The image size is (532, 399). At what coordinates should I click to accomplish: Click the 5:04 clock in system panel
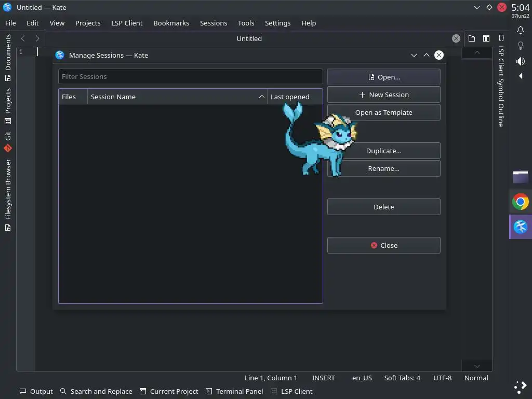(x=521, y=7)
